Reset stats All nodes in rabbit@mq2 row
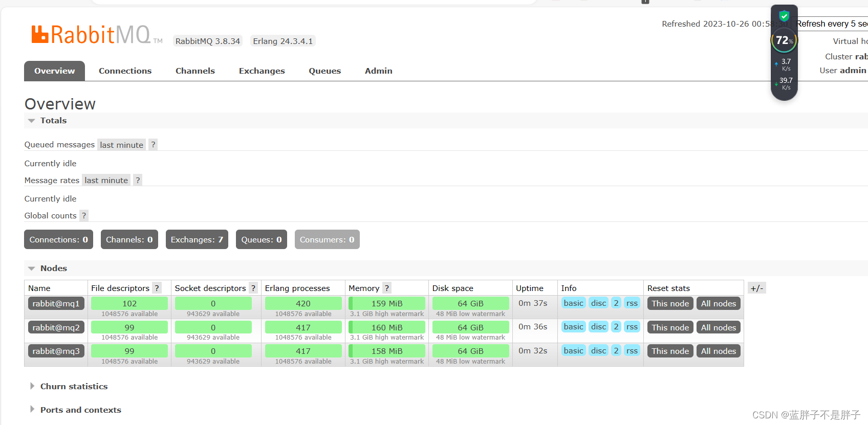 click(718, 327)
